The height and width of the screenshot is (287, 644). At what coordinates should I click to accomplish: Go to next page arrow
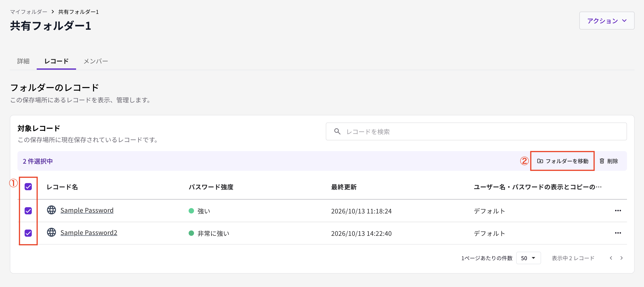click(x=621, y=258)
